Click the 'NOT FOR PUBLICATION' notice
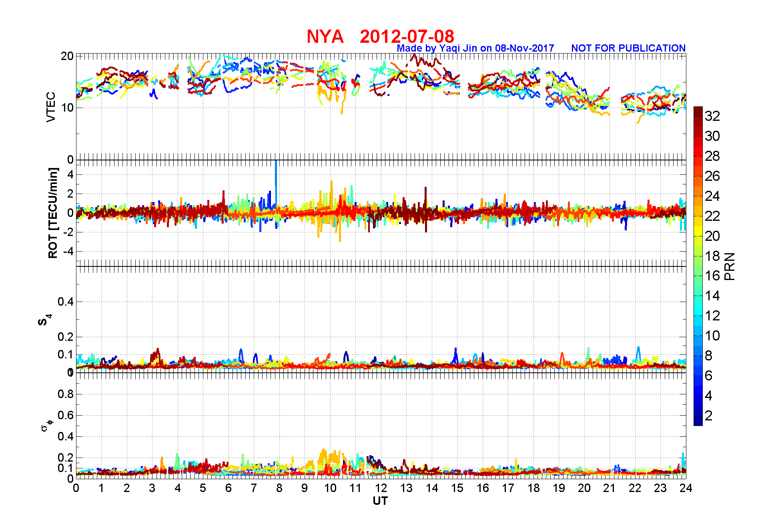Screen dimensions: 762x532 [x=628, y=48]
